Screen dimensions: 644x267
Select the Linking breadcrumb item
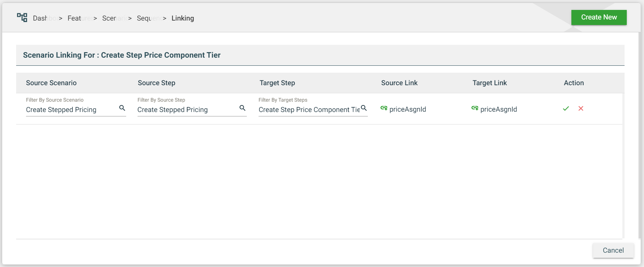(x=183, y=18)
